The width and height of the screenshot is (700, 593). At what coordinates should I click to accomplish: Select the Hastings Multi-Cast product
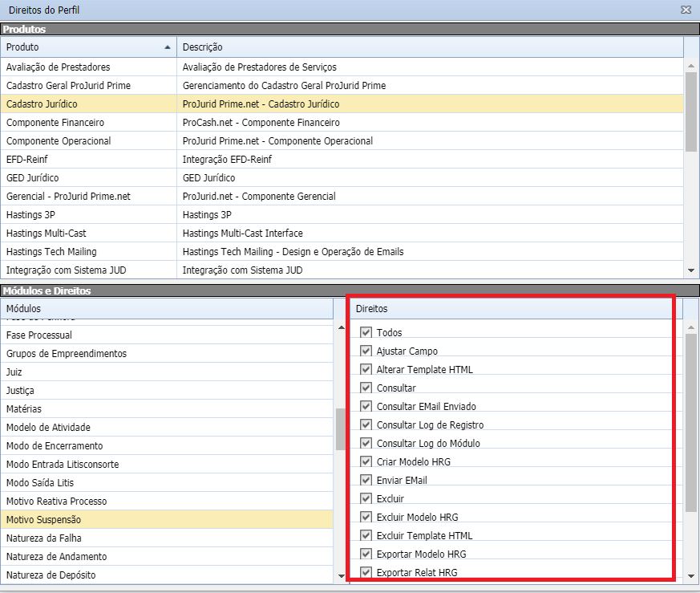click(88, 234)
